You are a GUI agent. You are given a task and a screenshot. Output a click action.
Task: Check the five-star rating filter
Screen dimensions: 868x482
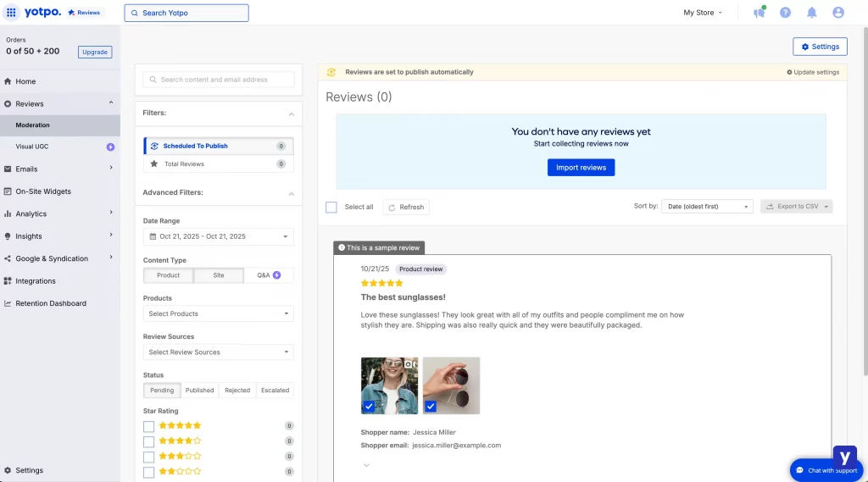(148, 426)
